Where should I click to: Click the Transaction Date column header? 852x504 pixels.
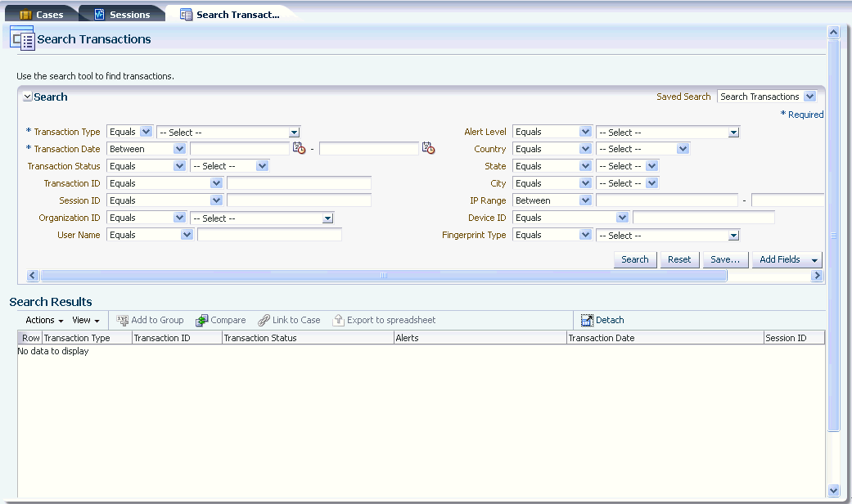[665, 338]
